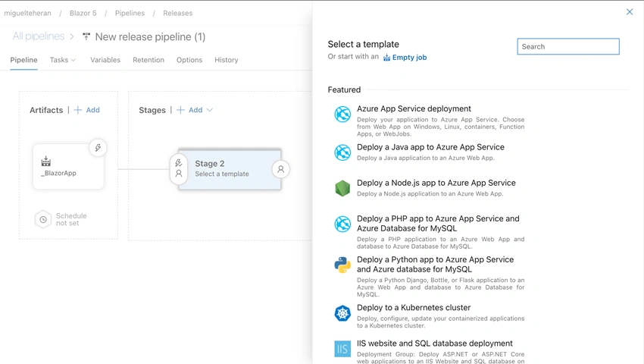Choose Deploy to a Kubernetes cluster template

coord(429,316)
